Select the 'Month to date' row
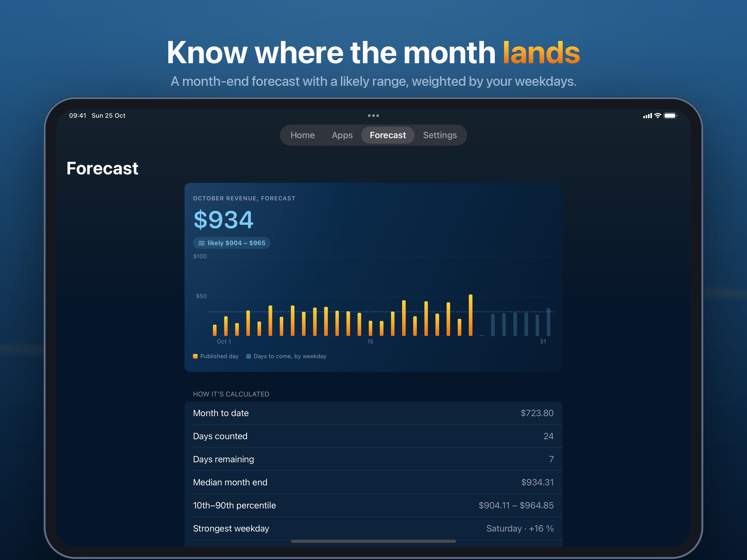This screenshot has width=747, height=560. pyautogui.click(x=373, y=413)
